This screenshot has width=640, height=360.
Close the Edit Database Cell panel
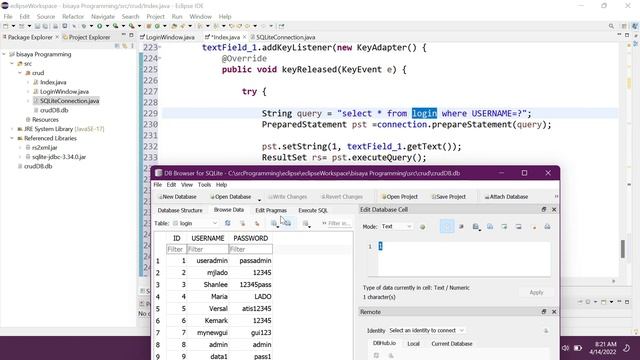click(x=554, y=209)
